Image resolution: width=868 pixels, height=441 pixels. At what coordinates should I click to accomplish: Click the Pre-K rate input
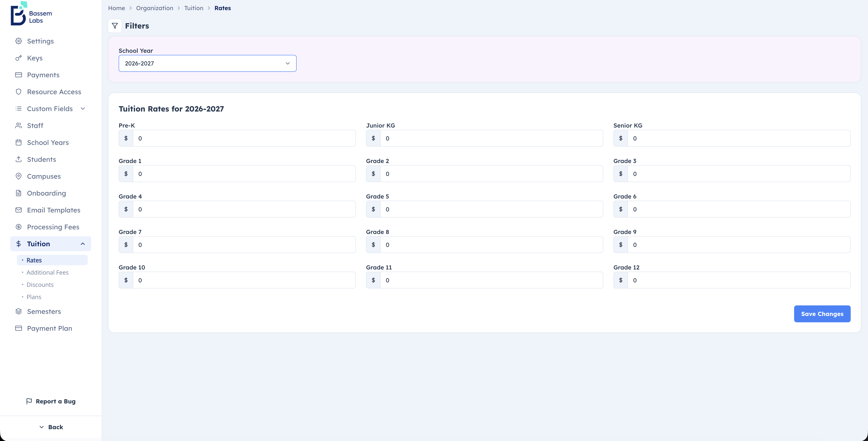(244, 138)
